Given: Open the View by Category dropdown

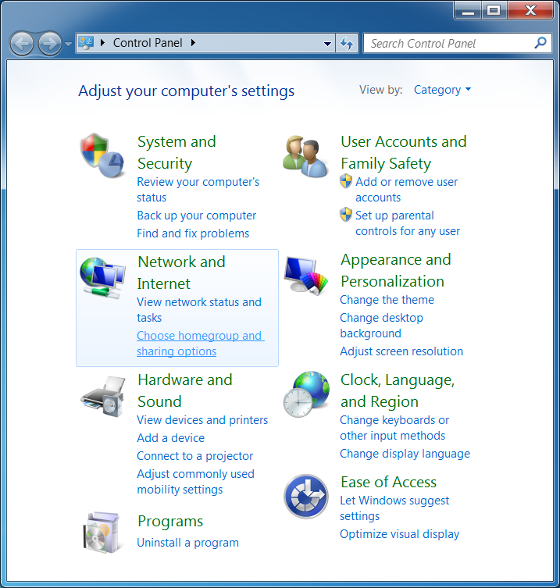Looking at the screenshot, I should pyautogui.click(x=442, y=90).
